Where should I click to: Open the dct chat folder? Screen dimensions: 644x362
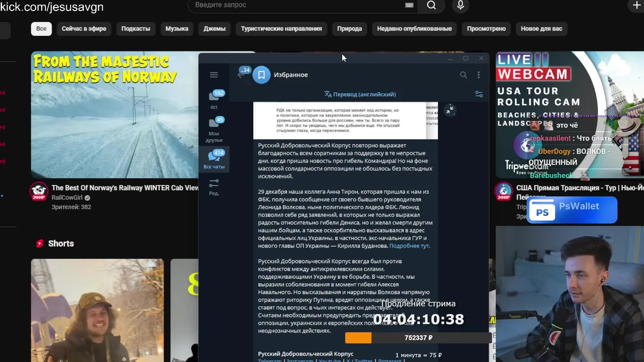[x=214, y=100]
